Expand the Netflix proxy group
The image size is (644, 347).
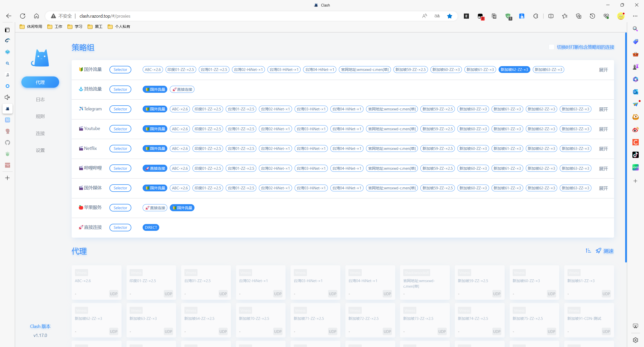(x=603, y=149)
